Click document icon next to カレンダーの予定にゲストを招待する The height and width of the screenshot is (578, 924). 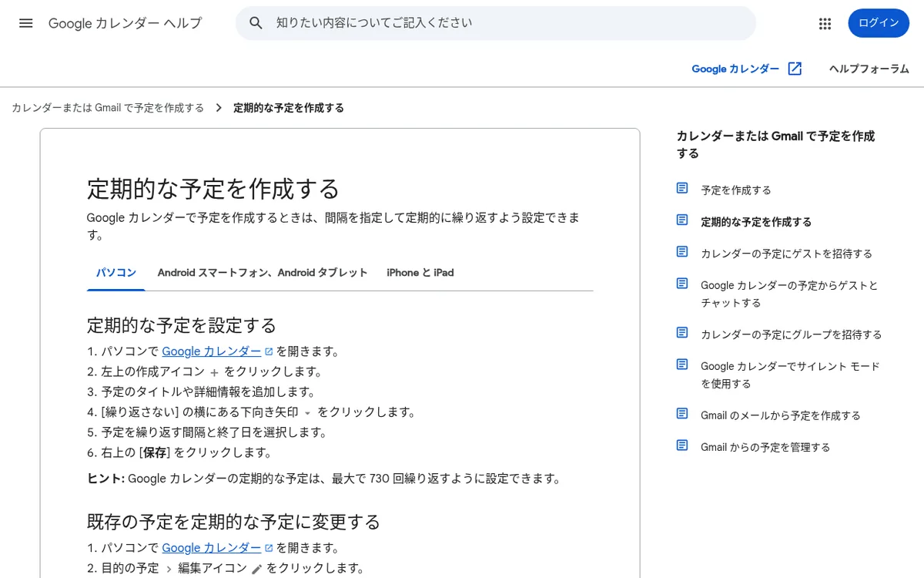[682, 251]
